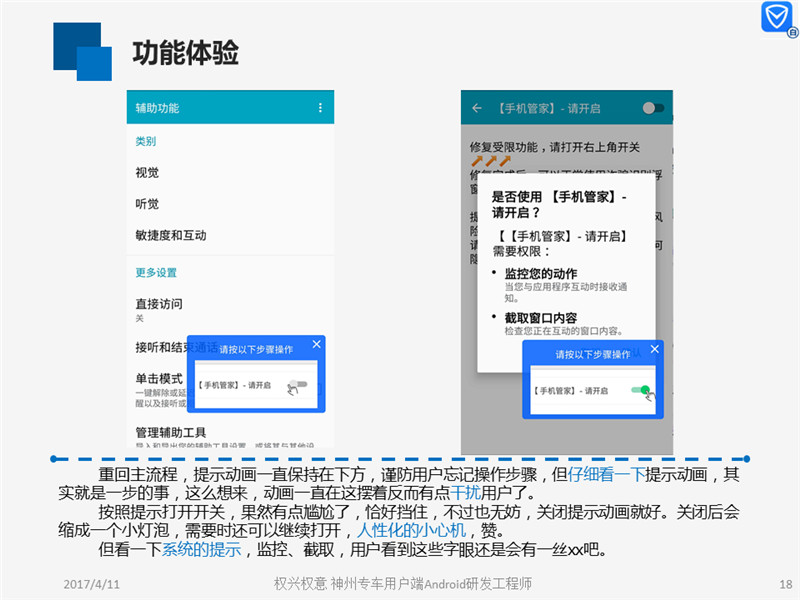This screenshot has width=800, height=600.
Task: Click the slide title 功能体验
Action: [186, 52]
